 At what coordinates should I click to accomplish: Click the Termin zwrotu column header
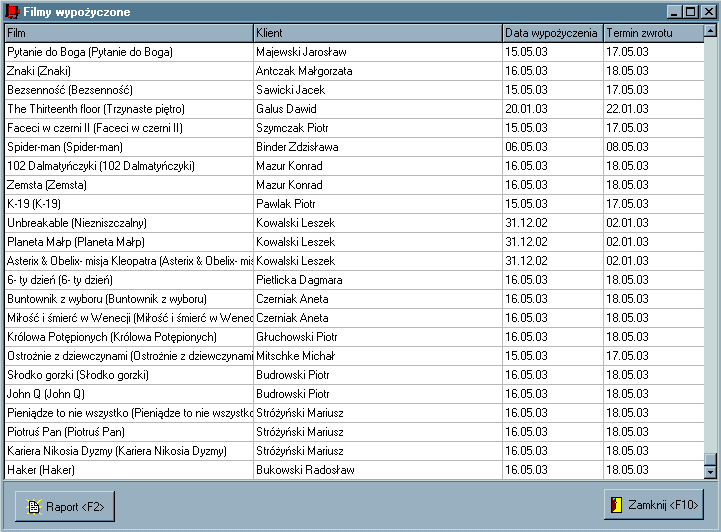pyautogui.click(x=652, y=33)
